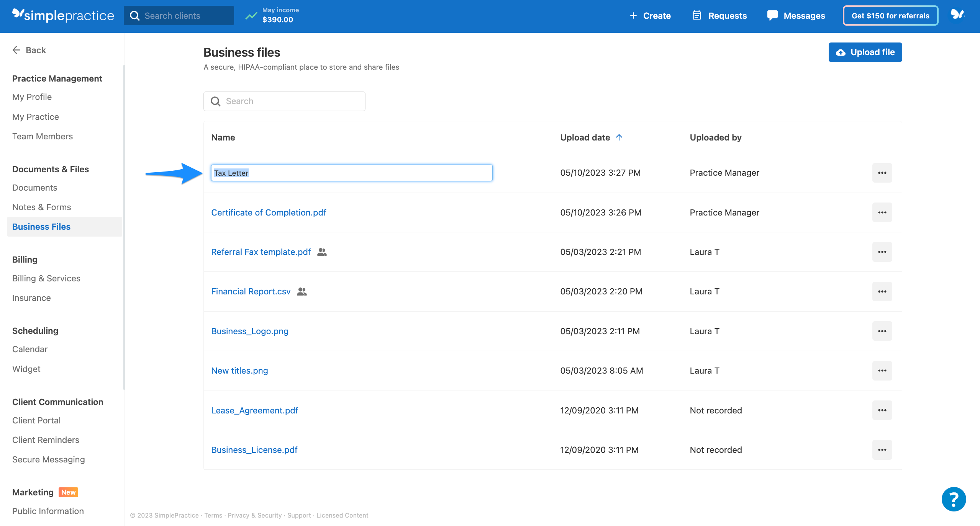
Task: Click shared-users icon beside Referral Fax template.pdf
Action: (322, 252)
